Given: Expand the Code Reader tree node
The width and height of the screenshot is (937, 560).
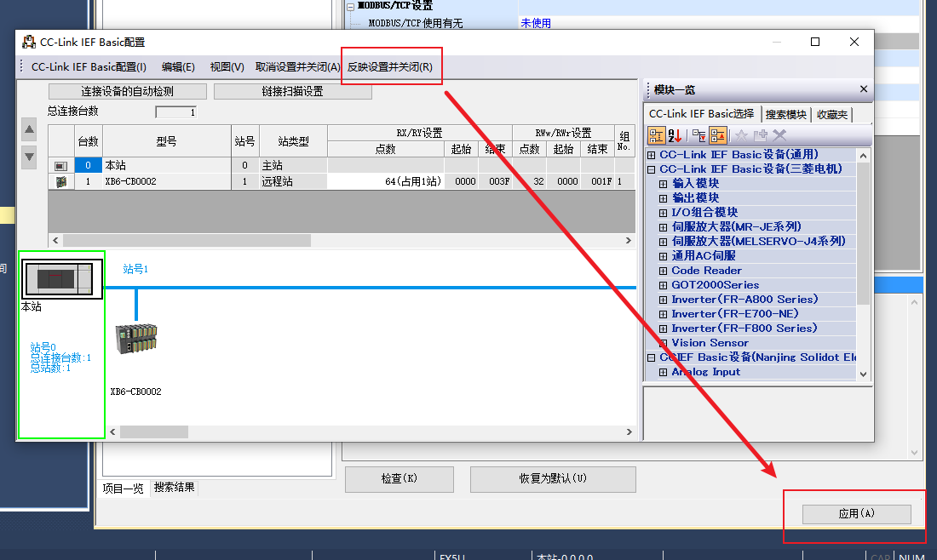Looking at the screenshot, I should click(x=663, y=271).
